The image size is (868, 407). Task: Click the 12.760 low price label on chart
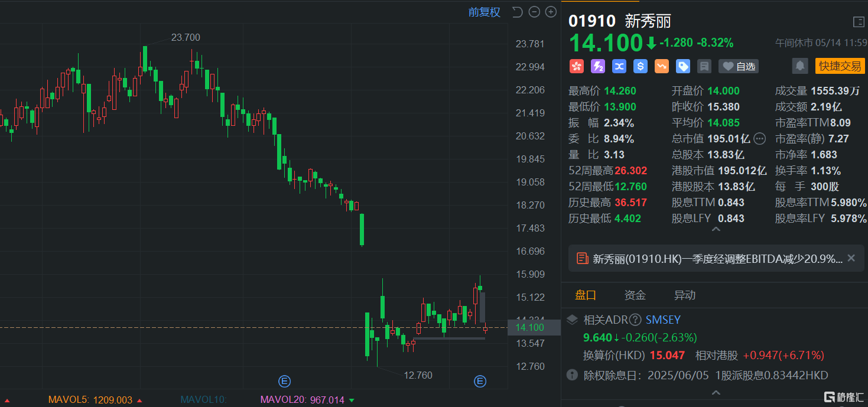[x=418, y=375]
